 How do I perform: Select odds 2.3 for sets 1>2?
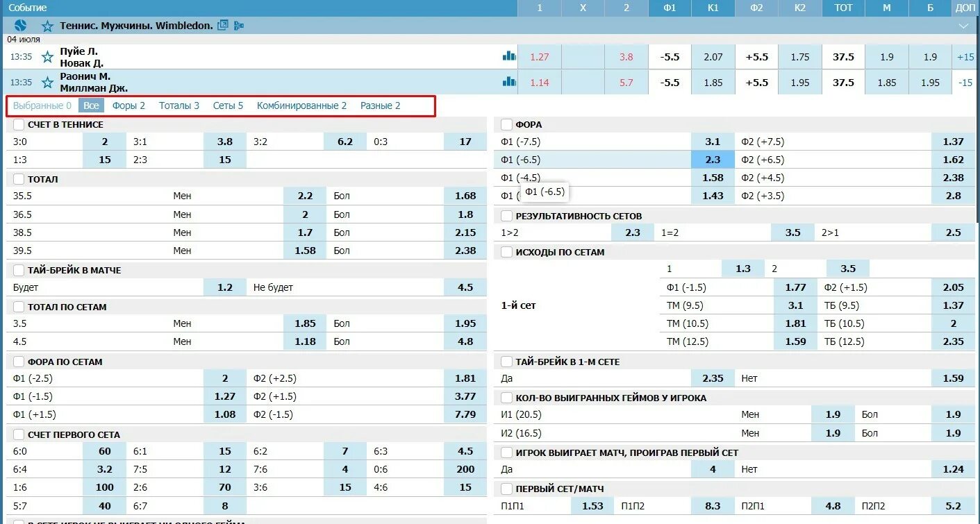click(633, 233)
